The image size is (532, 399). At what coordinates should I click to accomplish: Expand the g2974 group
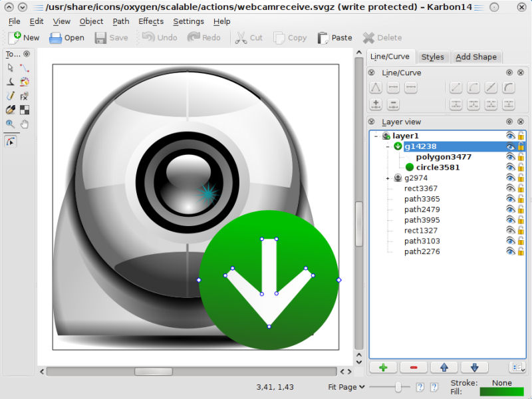point(388,178)
